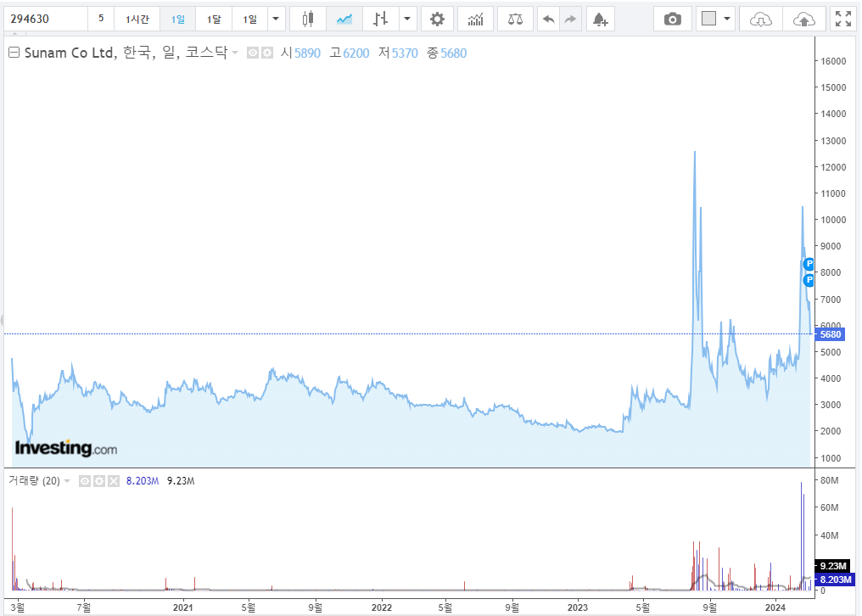The image size is (862, 616).
Task: Click the 9.23M value in volume legend
Action: [x=181, y=481]
